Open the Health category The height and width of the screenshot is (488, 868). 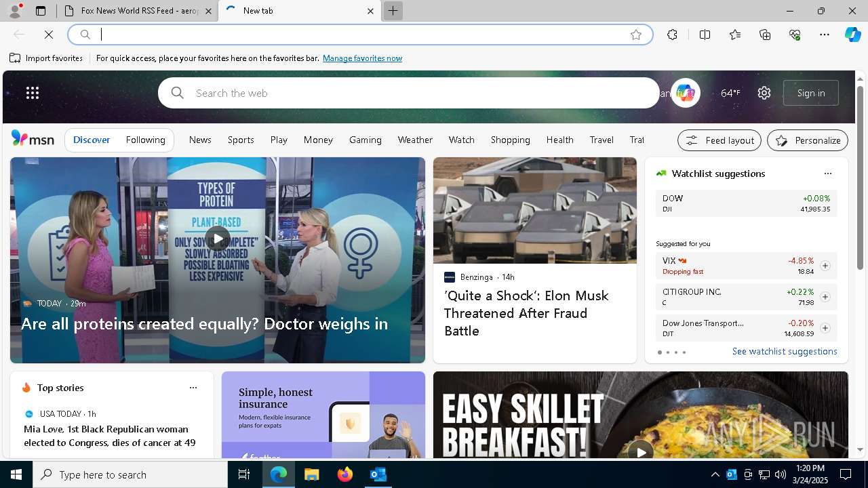560,140
